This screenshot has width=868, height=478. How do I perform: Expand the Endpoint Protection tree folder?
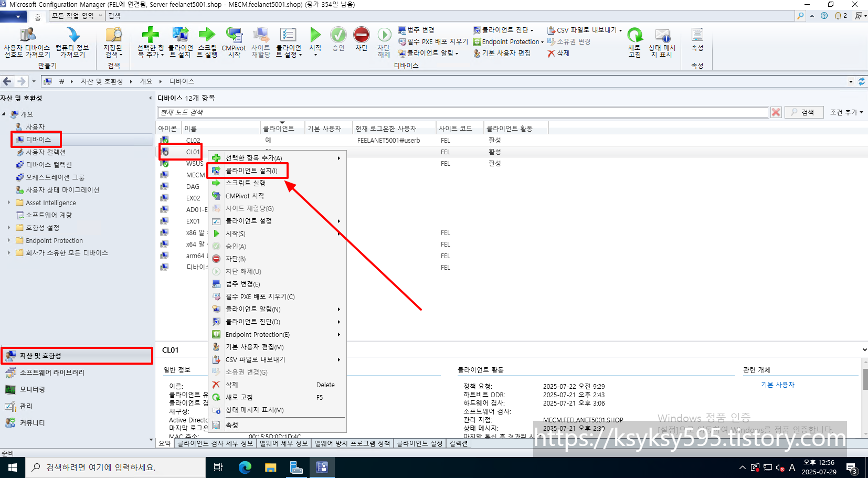click(x=9, y=240)
